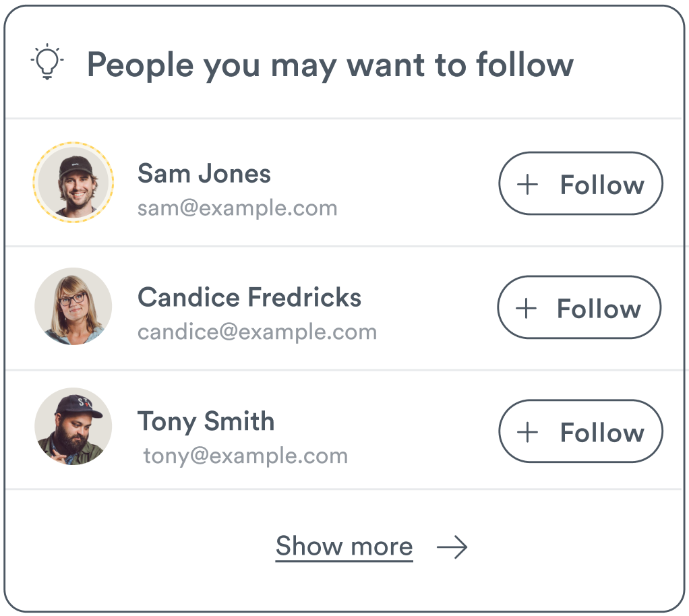Viewport: 689px width, 616px height.
Task: Open Candice Fredricks's profile picture
Action: (73, 307)
